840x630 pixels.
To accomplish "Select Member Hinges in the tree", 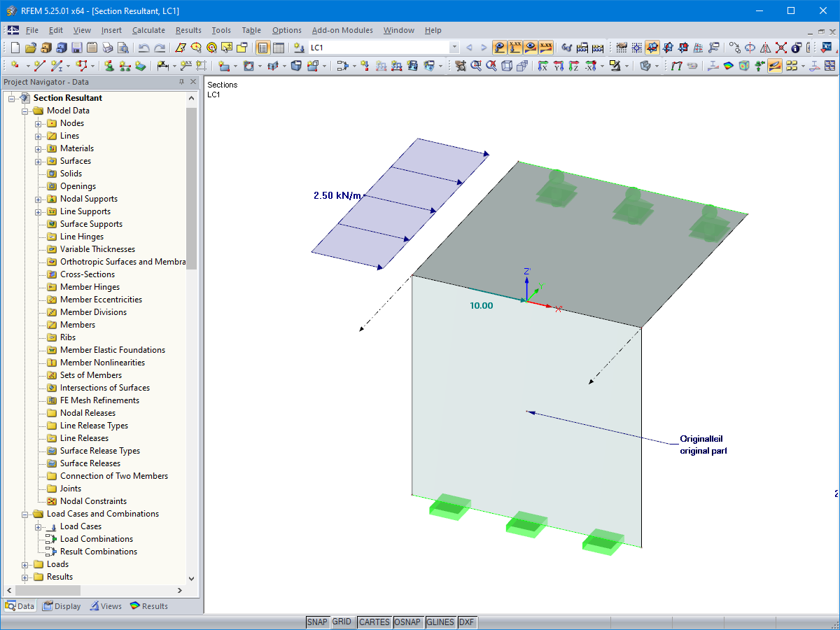I will tap(90, 287).
